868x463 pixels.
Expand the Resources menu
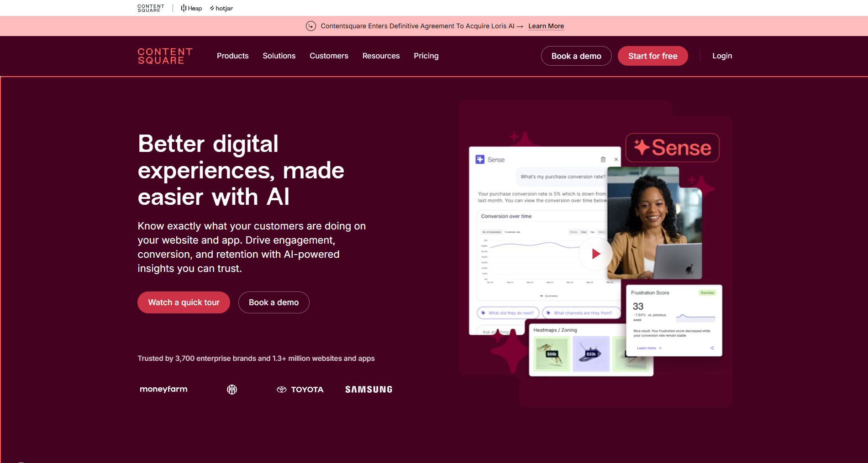click(x=381, y=56)
